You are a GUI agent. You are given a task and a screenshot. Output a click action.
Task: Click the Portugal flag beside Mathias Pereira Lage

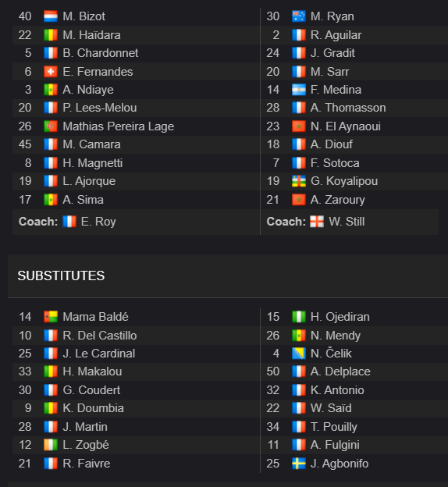click(51, 126)
